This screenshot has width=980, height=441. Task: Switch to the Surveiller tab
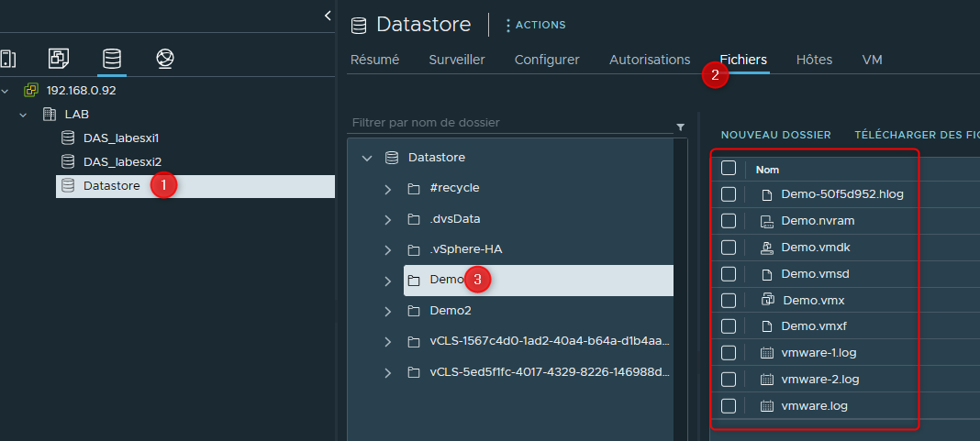click(x=457, y=60)
